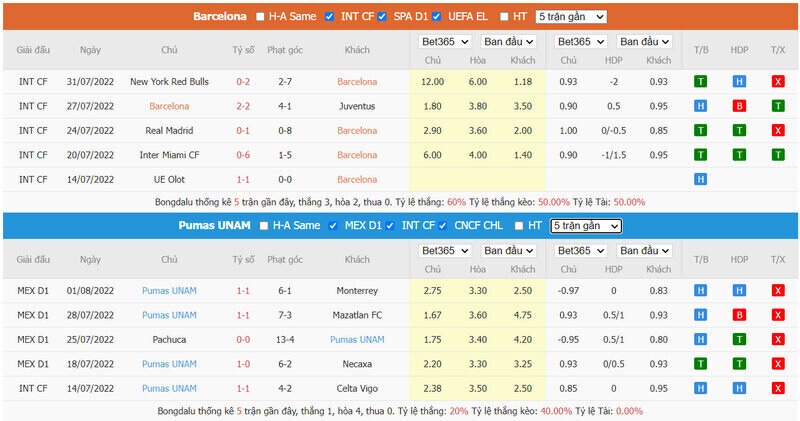Open 0-6 score of Inter Miami CF match

click(243, 155)
